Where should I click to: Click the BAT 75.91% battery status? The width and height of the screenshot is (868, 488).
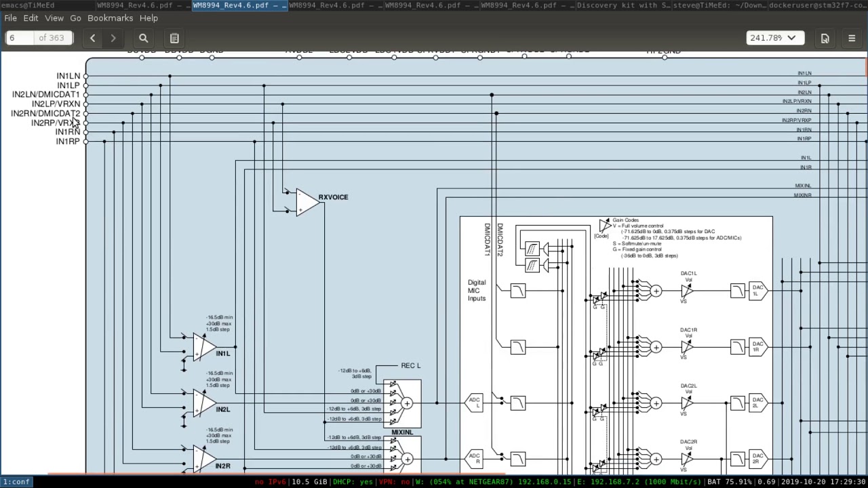point(729,482)
